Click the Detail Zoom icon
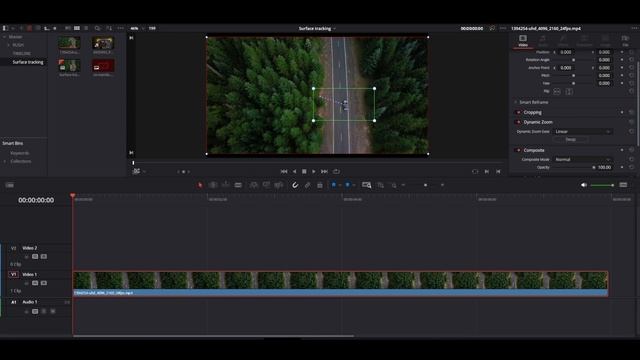 [x=380, y=185]
